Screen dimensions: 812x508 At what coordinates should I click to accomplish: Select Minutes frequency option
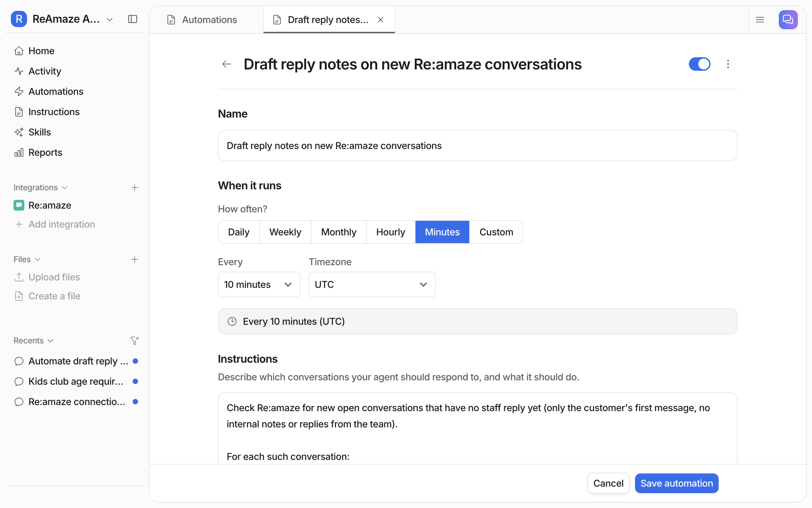(442, 232)
